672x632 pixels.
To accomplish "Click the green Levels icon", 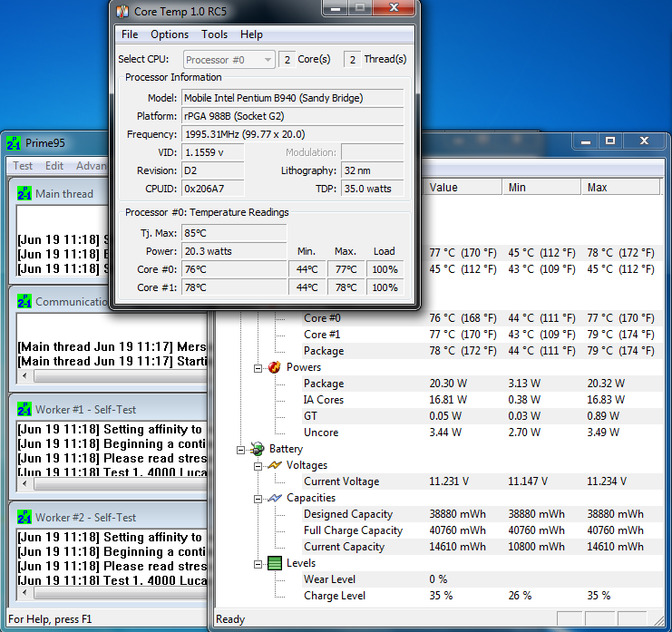I will pos(275,563).
